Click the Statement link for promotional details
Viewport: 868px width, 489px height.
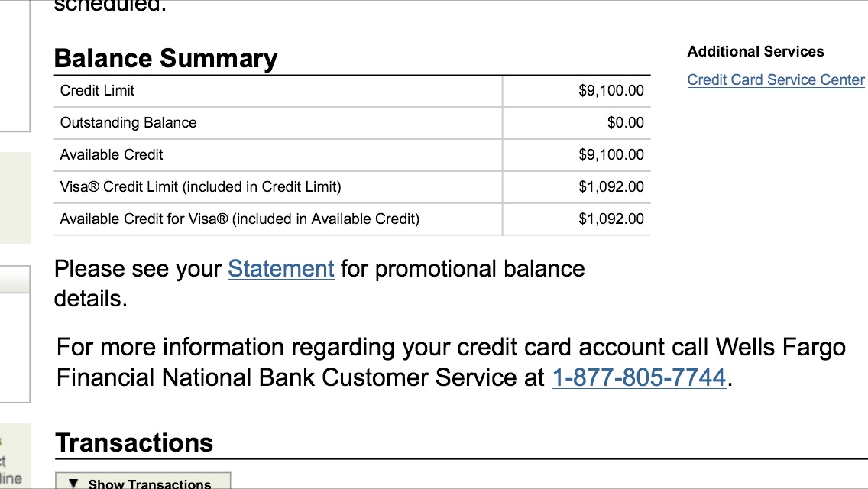pos(280,269)
